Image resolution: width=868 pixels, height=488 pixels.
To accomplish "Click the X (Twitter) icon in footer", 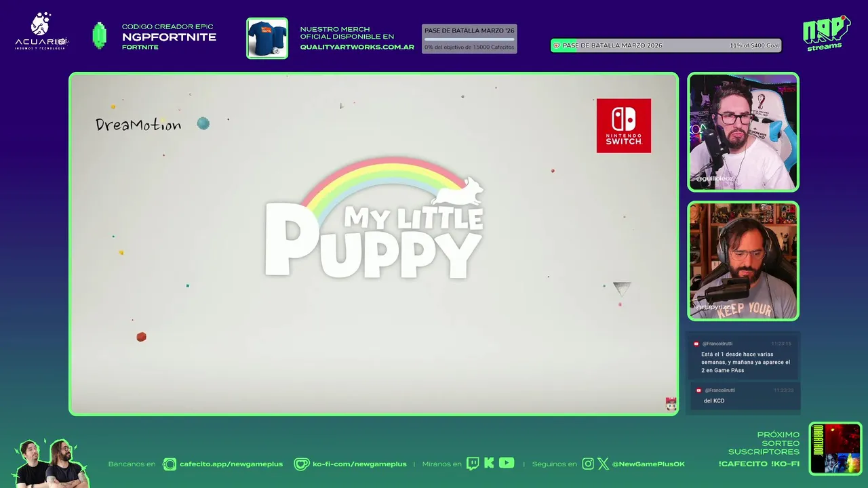I will click(x=604, y=464).
